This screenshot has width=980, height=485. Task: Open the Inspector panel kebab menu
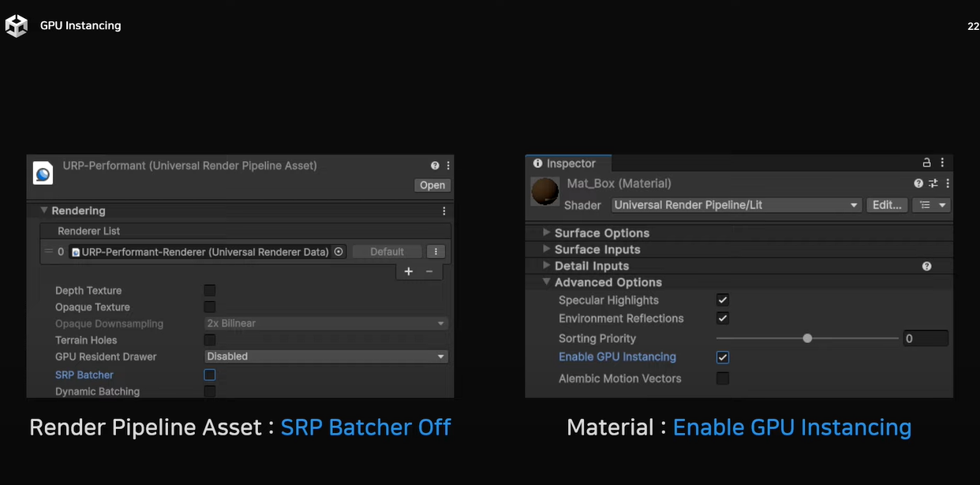tap(942, 162)
